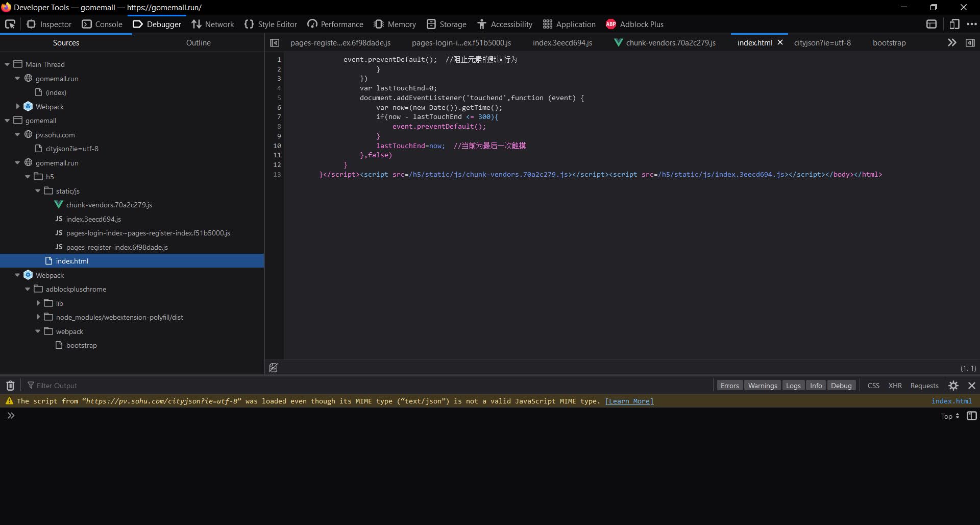The width and height of the screenshot is (980, 525).
Task: Select cityjson?ie=utf-8 in the source tree
Action: pyautogui.click(x=72, y=149)
